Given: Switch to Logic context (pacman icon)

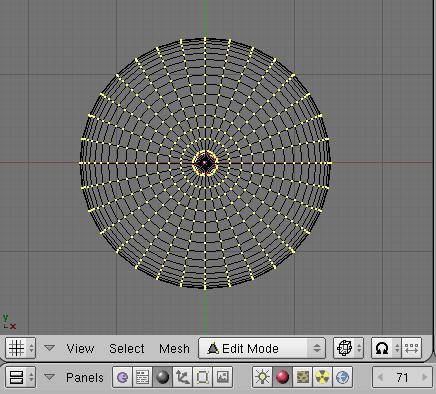Looking at the screenshot, I should pyautogui.click(x=123, y=377).
